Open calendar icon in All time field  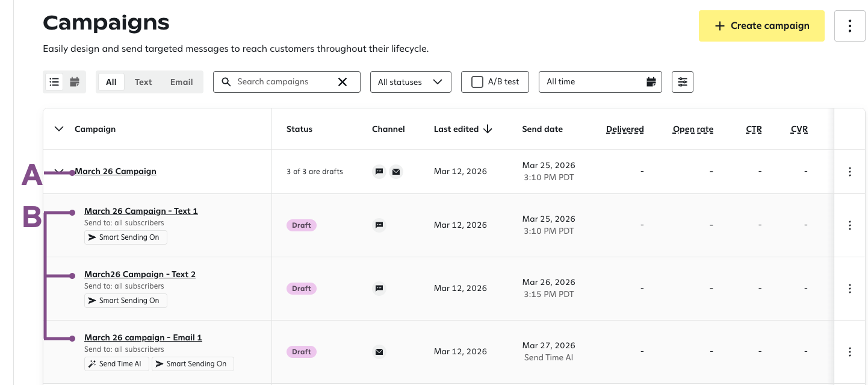[651, 82]
